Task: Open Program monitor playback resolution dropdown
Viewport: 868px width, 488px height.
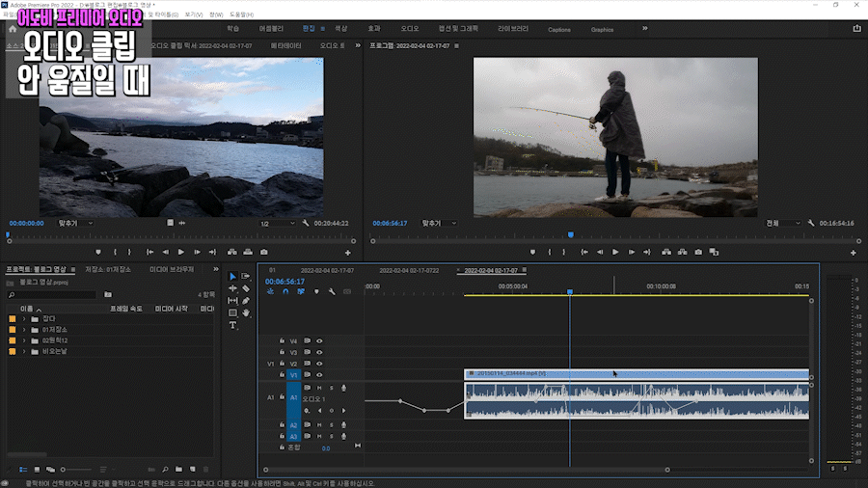Action: (783, 223)
